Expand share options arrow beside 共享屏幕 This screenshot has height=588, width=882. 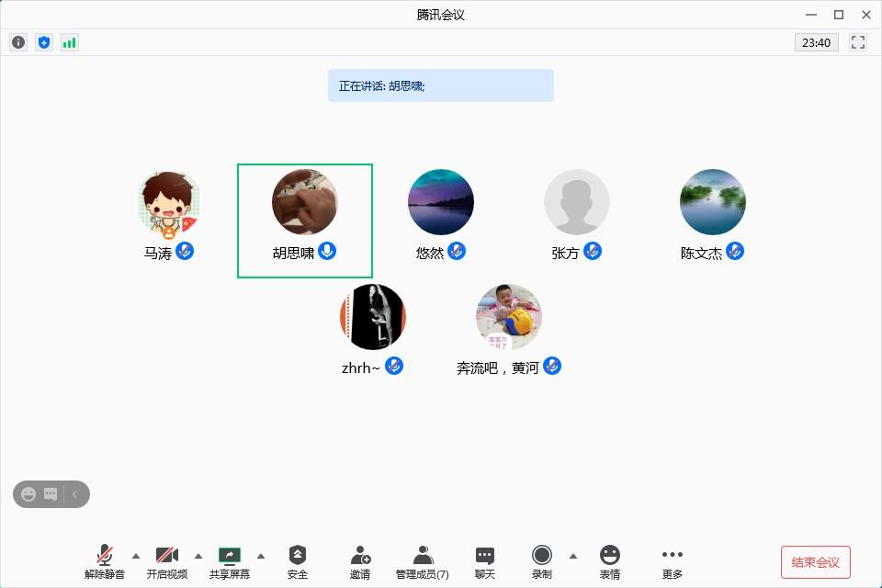260,556
